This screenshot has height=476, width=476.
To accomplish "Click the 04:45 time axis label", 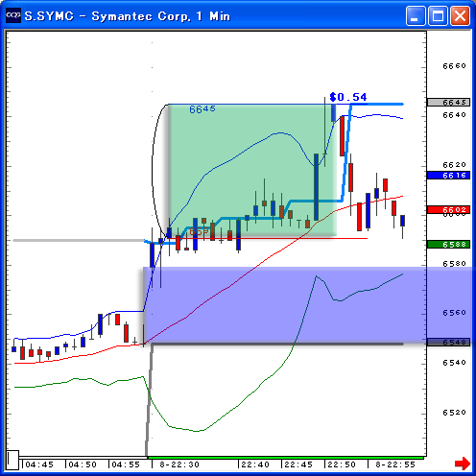I will tap(39, 464).
